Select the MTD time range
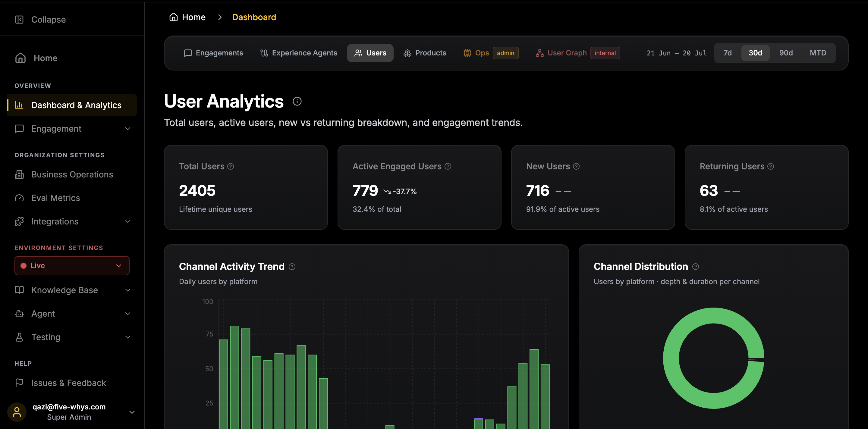Viewport: 868px width, 429px height. point(818,53)
